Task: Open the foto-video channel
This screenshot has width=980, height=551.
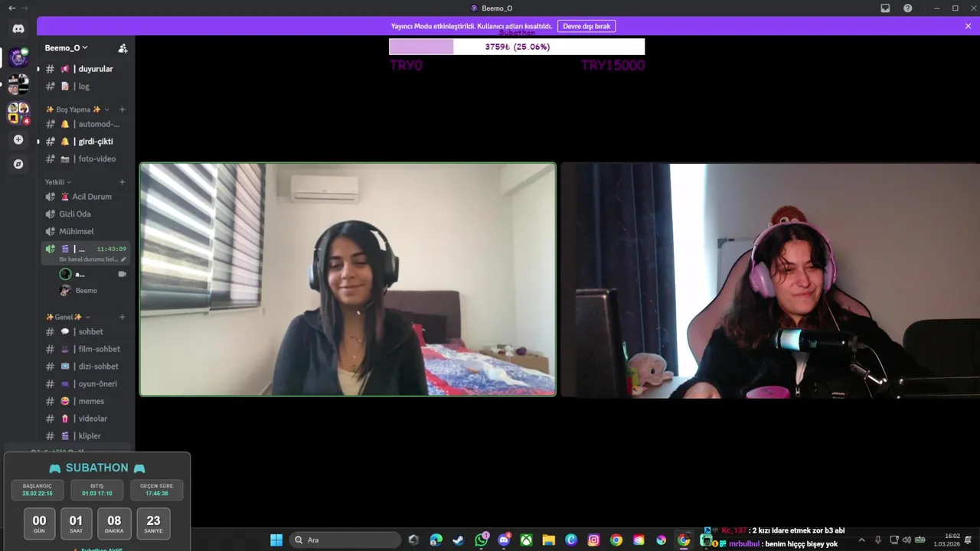Action: tap(86, 159)
